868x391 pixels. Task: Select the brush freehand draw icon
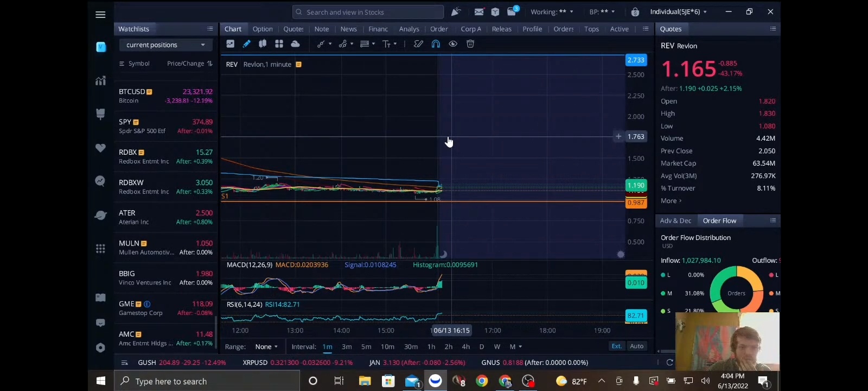(418, 44)
